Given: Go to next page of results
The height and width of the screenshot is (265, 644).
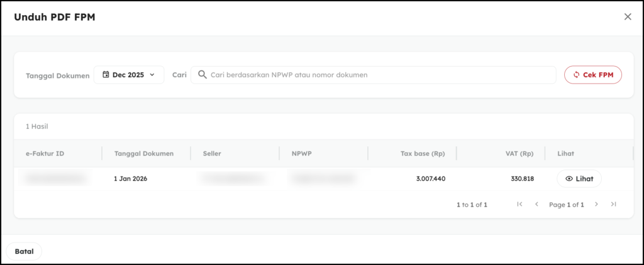Looking at the screenshot, I should pyautogui.click(x=596, y=204).
